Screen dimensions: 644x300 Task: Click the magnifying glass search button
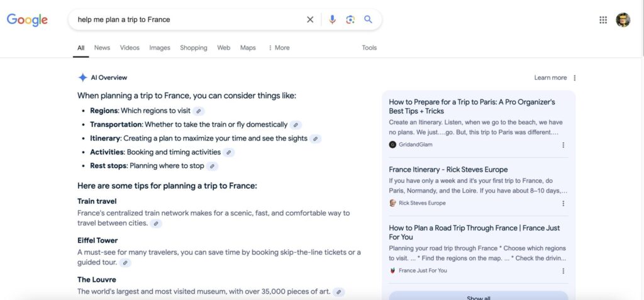[369, 19]
